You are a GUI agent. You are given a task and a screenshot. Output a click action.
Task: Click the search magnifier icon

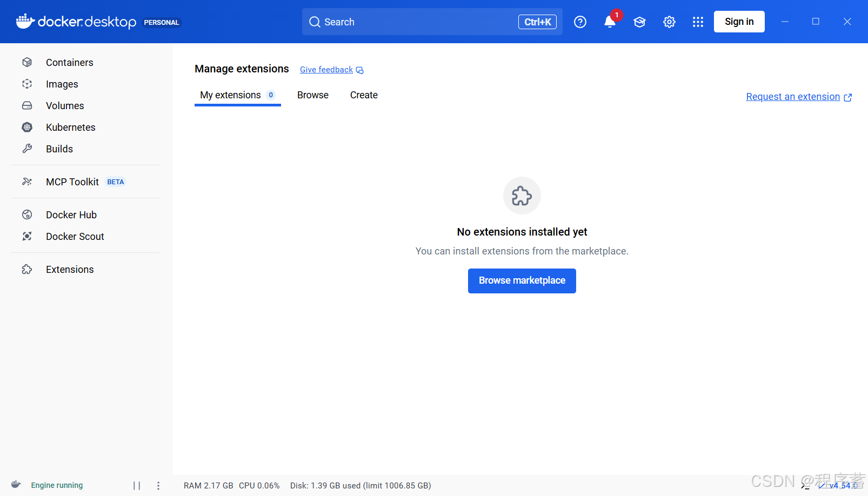tap(315, 22)
